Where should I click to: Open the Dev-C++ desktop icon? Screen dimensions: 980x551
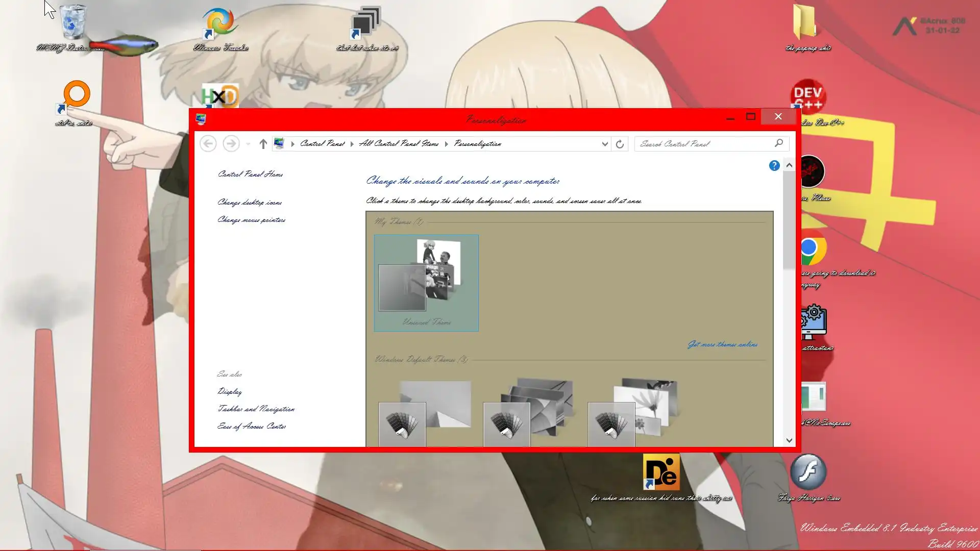click(808, 95)
